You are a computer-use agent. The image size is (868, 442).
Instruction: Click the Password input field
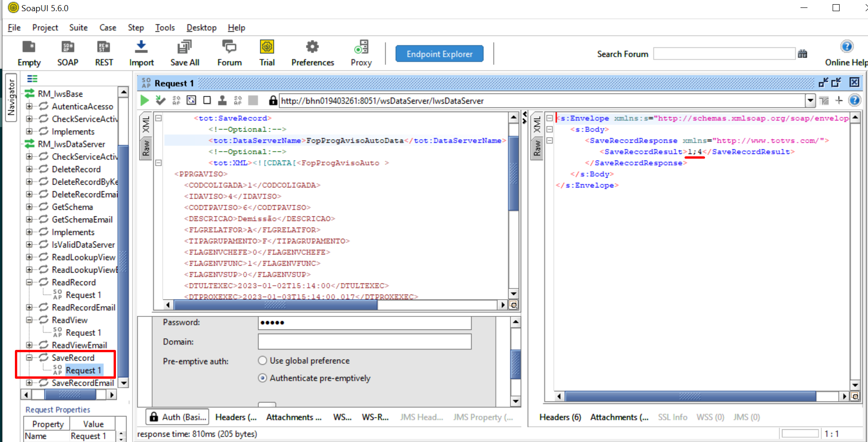click(x=365, y=322)
